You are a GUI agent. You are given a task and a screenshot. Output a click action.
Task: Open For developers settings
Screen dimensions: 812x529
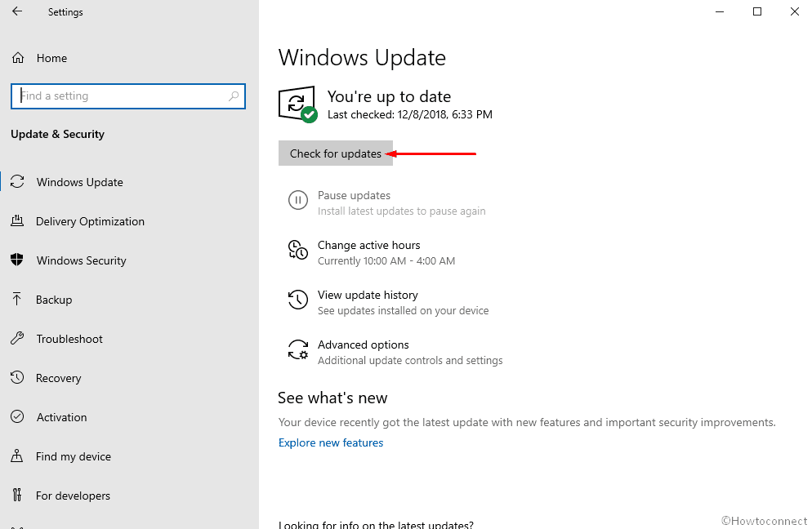click(x=73, y=496)
